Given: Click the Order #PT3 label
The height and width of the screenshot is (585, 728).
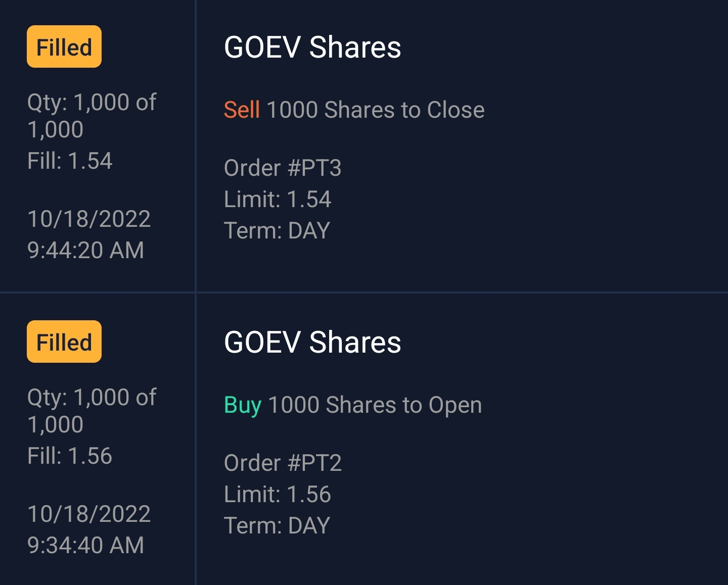Looking at the screenshot, I should (x=283, y=168).
